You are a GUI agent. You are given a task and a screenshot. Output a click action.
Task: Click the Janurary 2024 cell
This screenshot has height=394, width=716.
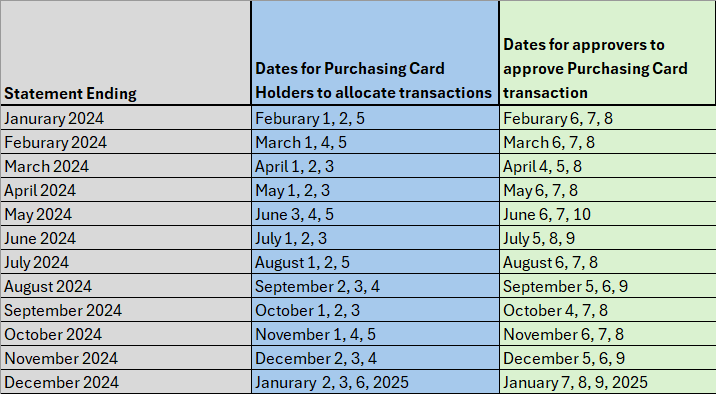pos(126,118)
